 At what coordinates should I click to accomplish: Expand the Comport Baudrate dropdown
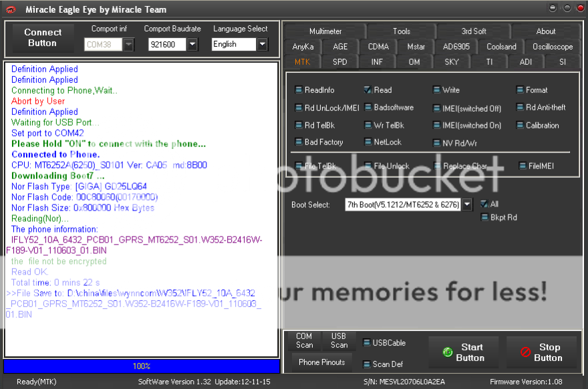click(192, 44)
